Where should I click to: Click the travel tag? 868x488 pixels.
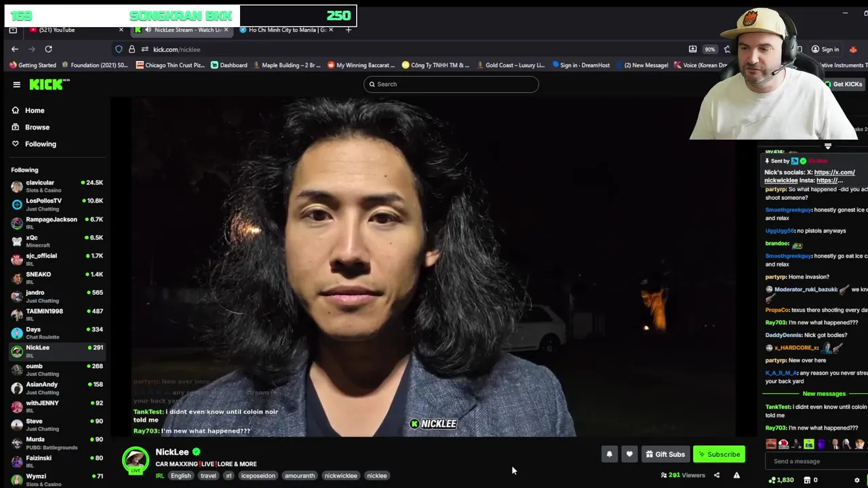coord(208,476)
